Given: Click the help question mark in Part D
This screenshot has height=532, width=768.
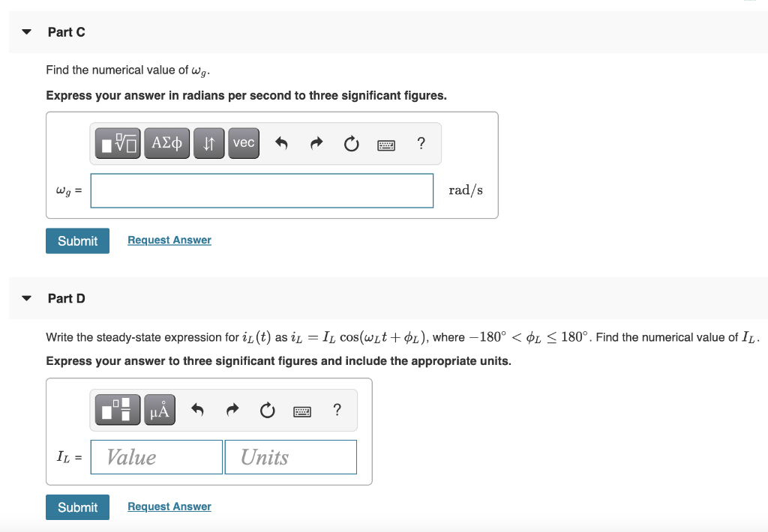Looking at the screenshot, I should (337, 410).
